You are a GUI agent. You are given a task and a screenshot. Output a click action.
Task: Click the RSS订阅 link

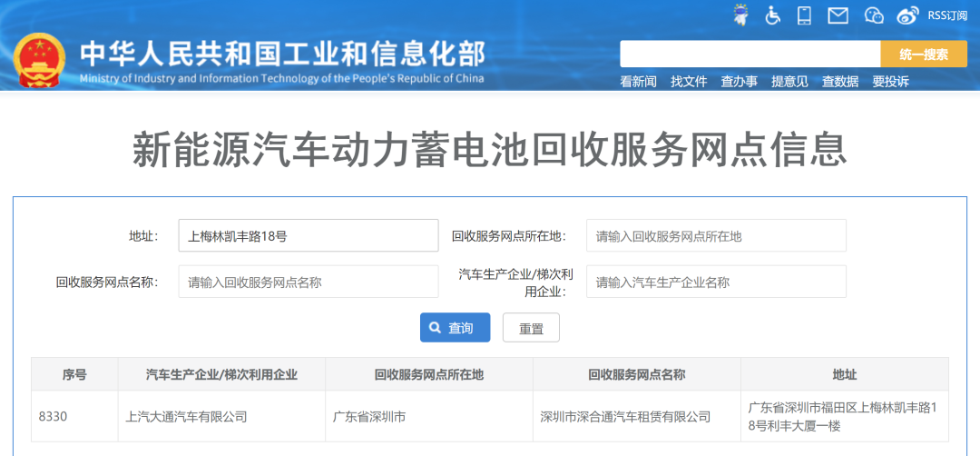pyautogui.click(x=947, y=15)
